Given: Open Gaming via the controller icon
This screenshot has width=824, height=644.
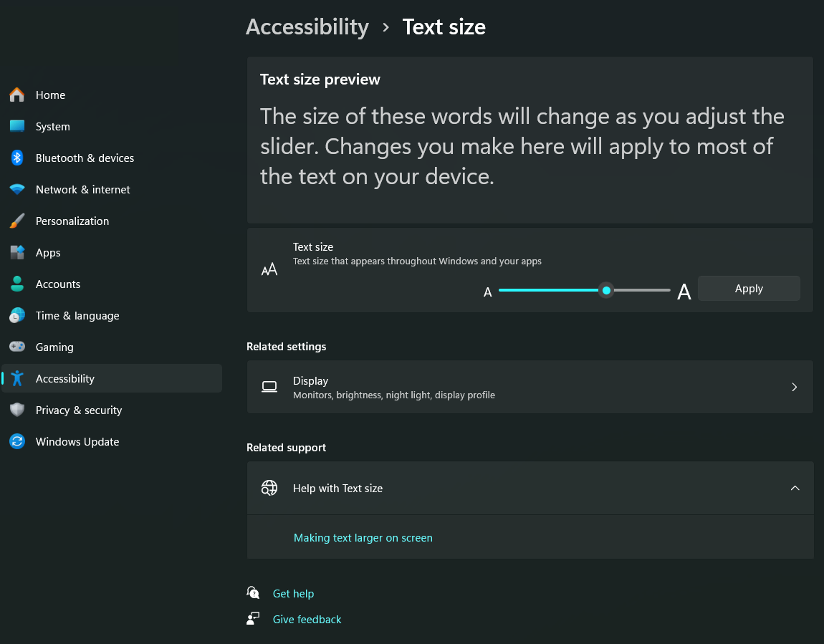Looking at the screenshot, I should click(x=17, y=347).
